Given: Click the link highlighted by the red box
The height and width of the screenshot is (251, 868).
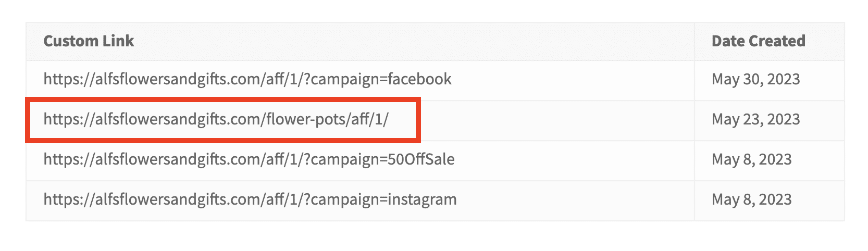Looking at the screenshot, I should [216, 119].
